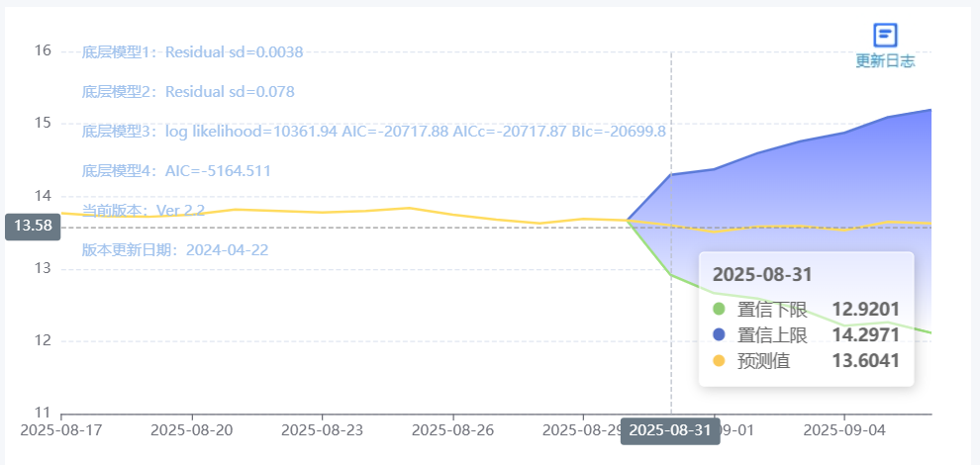Image resolution: width=980 pixels, height=465 pixels.
Task: Click the 底层模型3 log likelihood text line
Action: coord(374,132)
